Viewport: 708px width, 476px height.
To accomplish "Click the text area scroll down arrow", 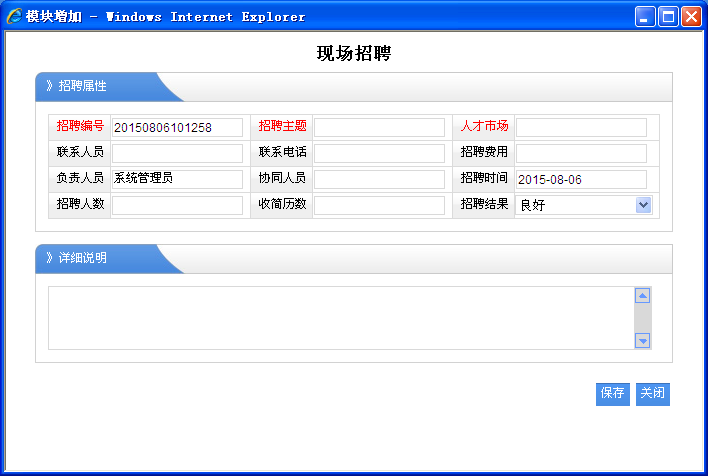I will tap(643, 341).
